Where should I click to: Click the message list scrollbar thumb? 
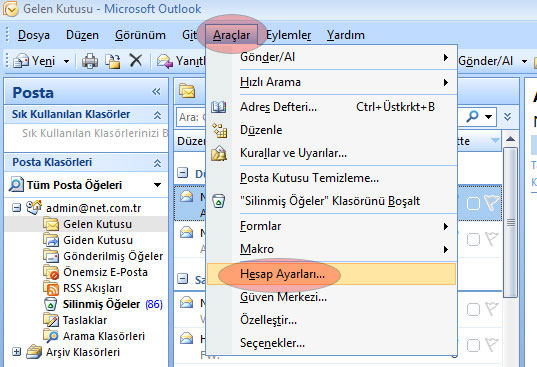(510, 223)
